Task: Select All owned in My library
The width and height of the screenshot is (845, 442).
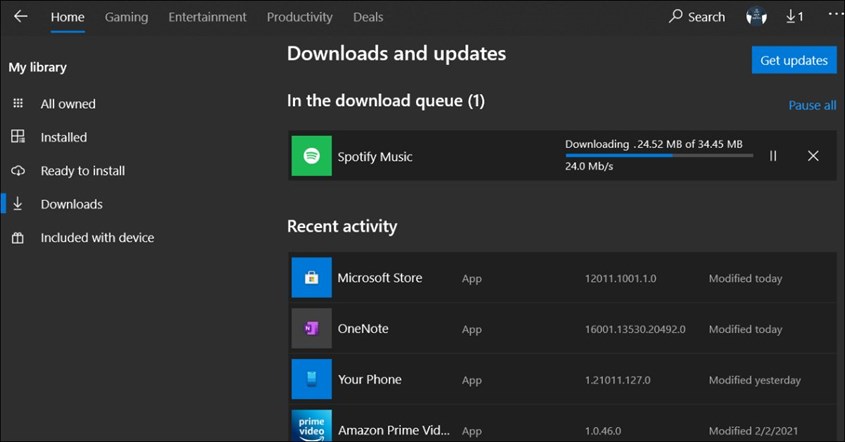Action: pyautogui.click(x=68, y=104)
